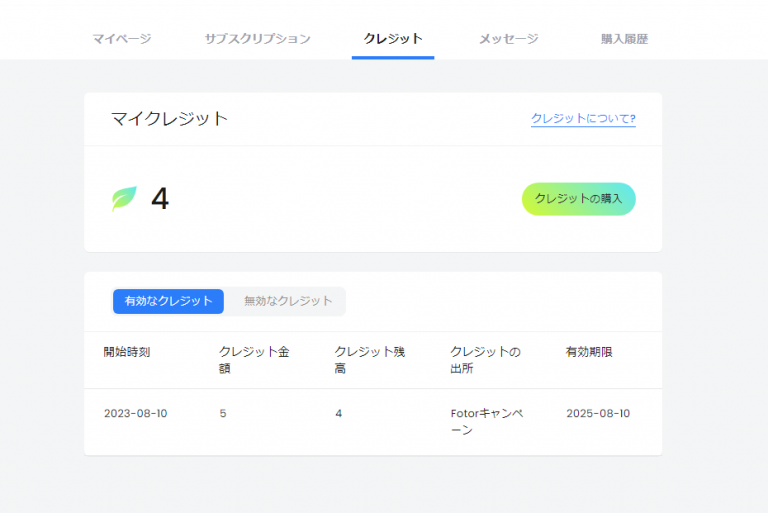
Task: Click the クレジットの出所 column header
Action: click(485, 359)
